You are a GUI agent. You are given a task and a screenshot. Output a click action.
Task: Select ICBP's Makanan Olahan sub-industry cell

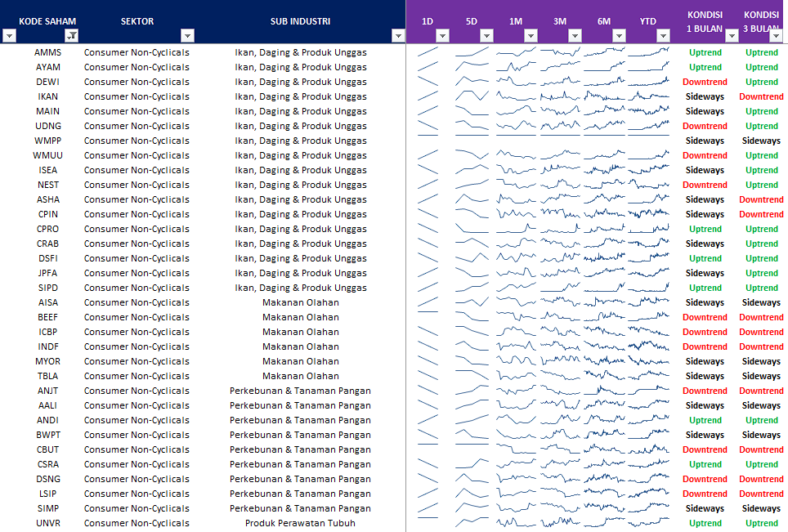coord(301,332)
